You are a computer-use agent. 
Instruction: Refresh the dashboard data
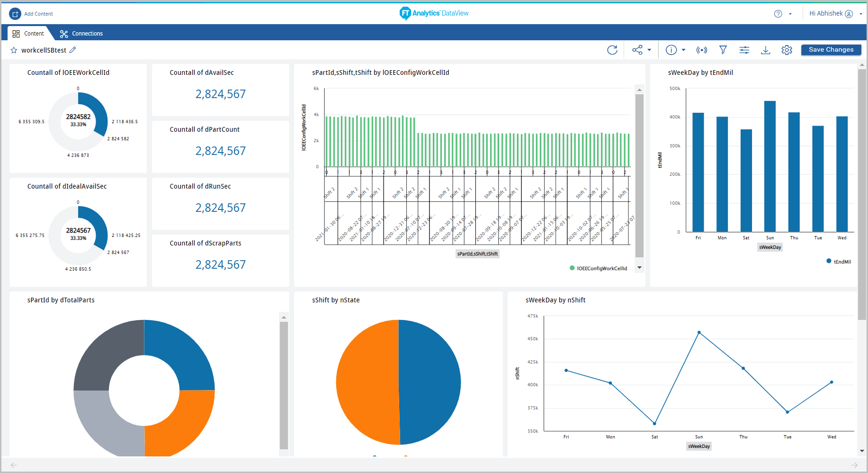(x=613, y=50)
